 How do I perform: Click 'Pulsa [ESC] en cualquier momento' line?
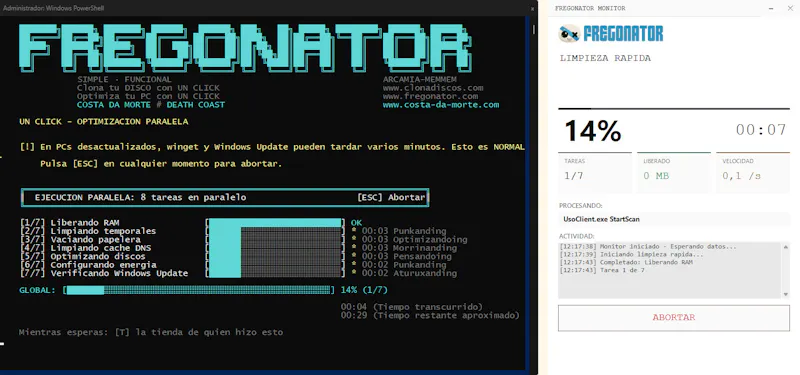(161, 164)
